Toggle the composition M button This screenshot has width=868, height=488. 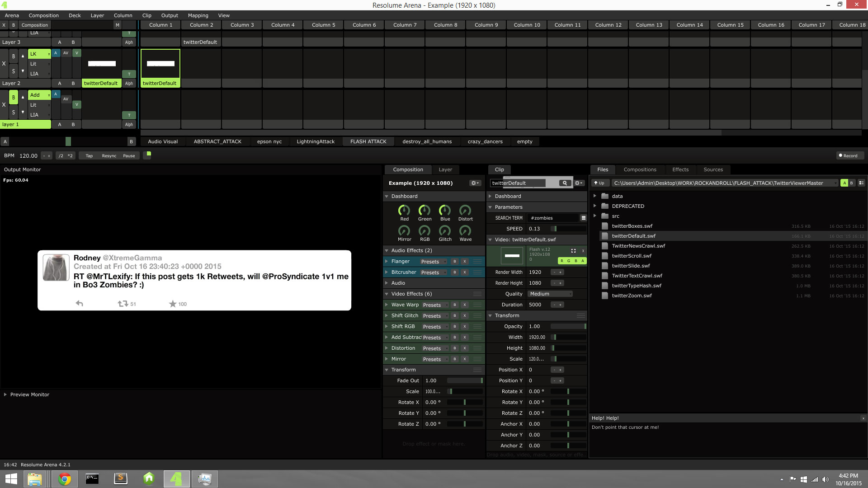(x=118, y=25)
